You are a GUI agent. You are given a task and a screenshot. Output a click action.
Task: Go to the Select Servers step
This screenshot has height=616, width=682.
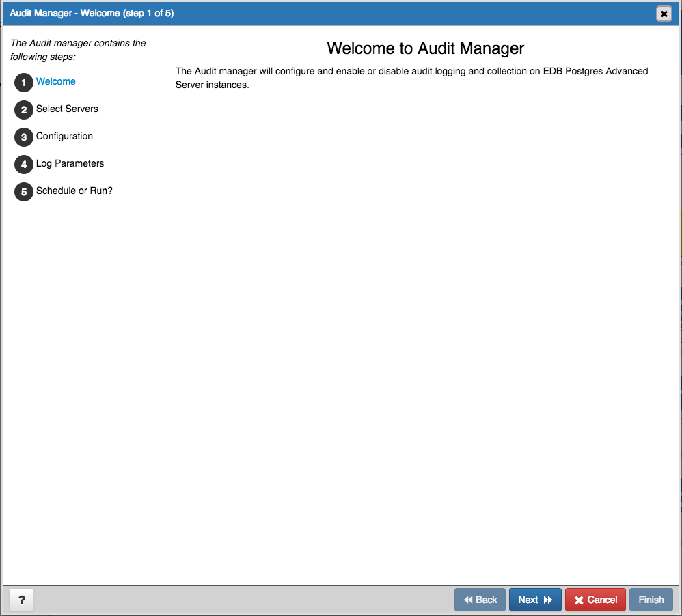click(67, 109)
